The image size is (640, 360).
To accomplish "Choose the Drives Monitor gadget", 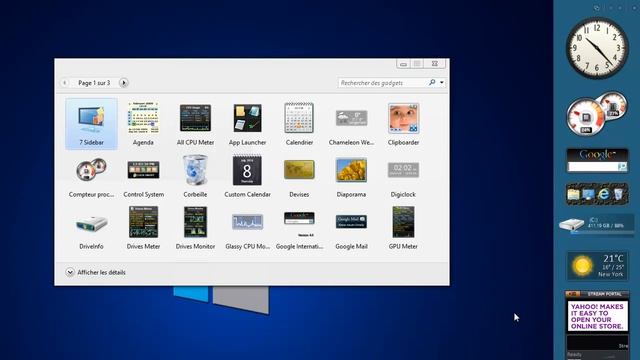I will 195,228.
